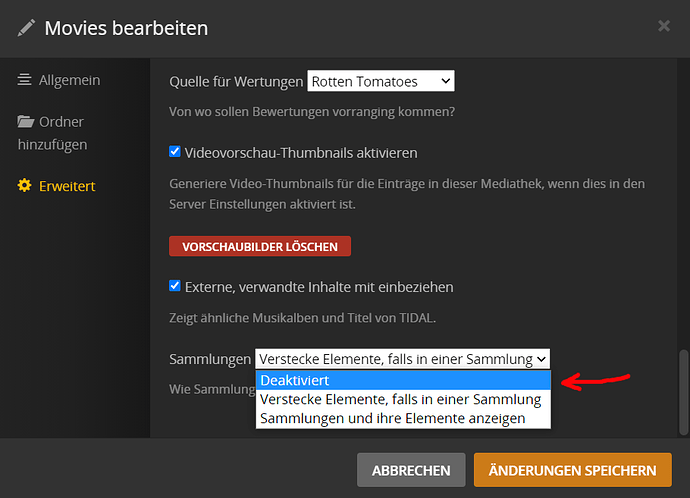This screenshot has height=498, width=690.
Task: Click the 'Generiere Video-Thumbnails' description text
Action: (x=407, y=194)
